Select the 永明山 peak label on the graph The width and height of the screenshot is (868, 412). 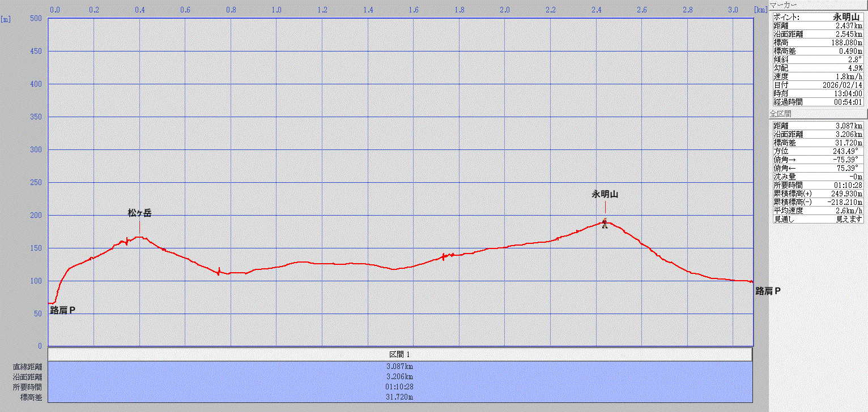click(x=605, y=194)
